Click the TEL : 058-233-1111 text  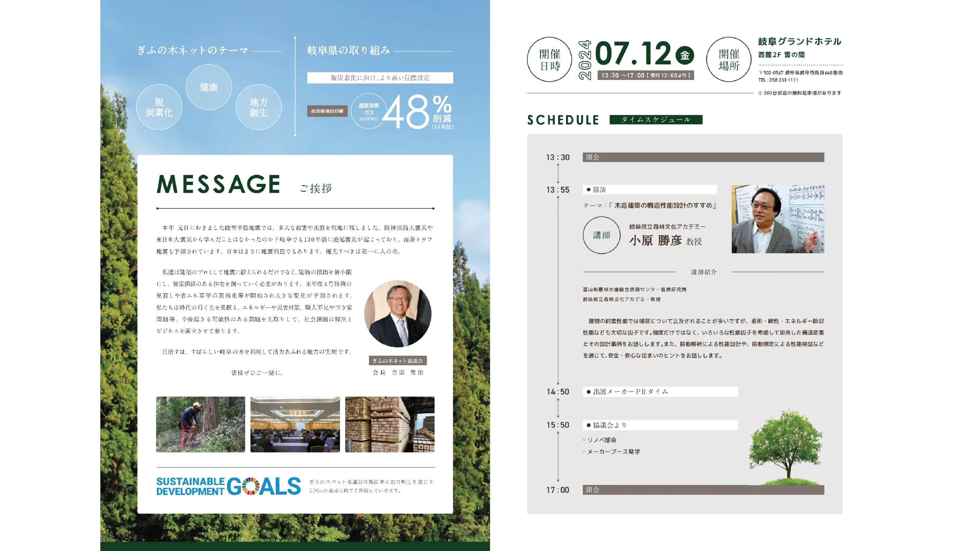click(778, 80)
